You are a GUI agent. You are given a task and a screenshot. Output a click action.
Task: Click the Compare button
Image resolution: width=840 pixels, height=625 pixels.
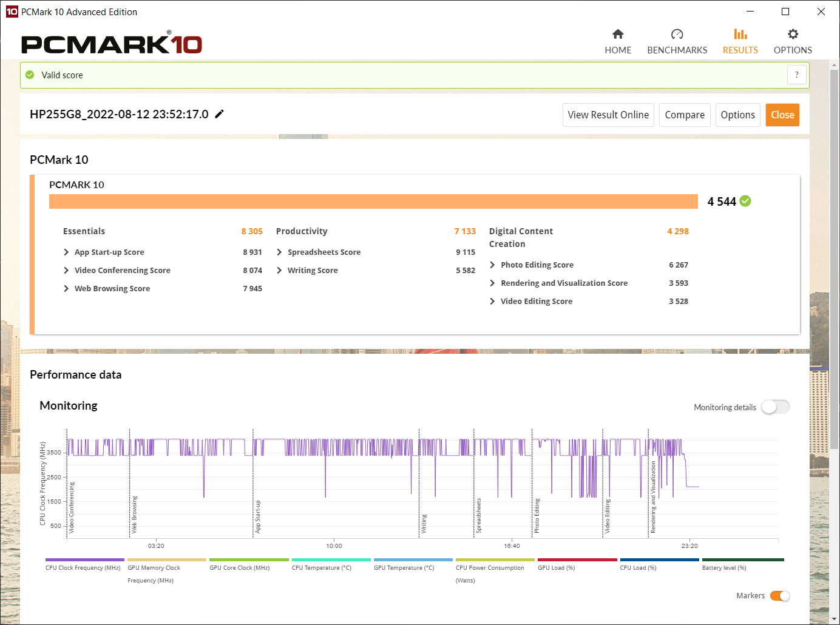click(x=685, y=115)
